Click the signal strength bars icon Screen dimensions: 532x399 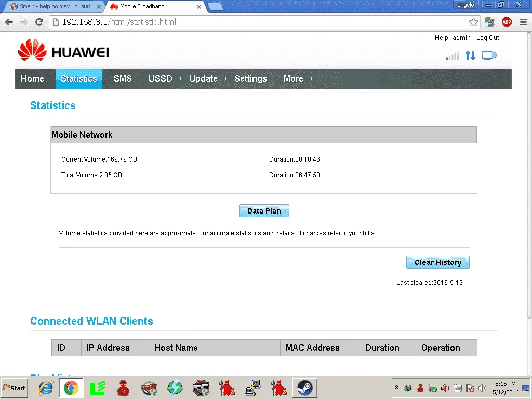[x=453, y=56]
